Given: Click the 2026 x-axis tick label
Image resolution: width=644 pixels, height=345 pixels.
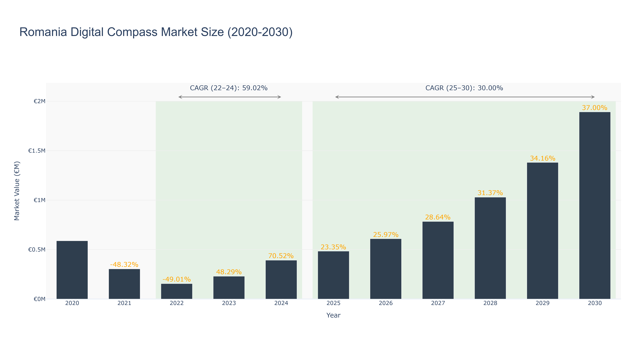Looking at the screenshot, I should pyautogui.click(x=385, y=303).
